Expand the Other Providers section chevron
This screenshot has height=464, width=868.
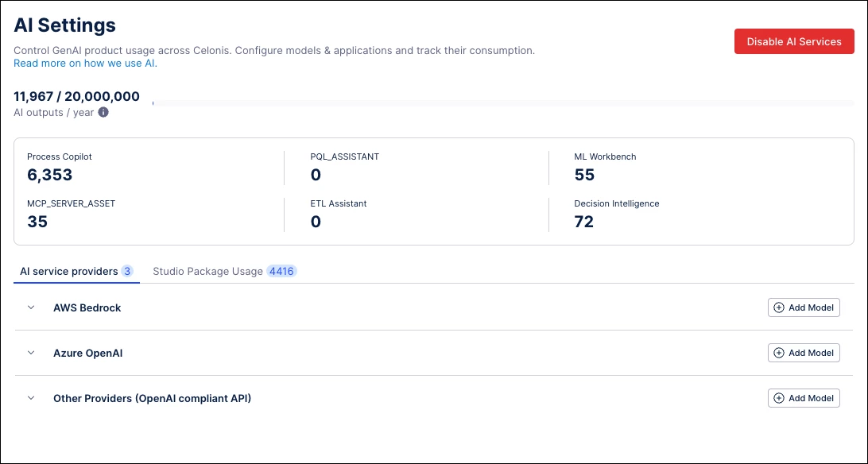(31, 398)
